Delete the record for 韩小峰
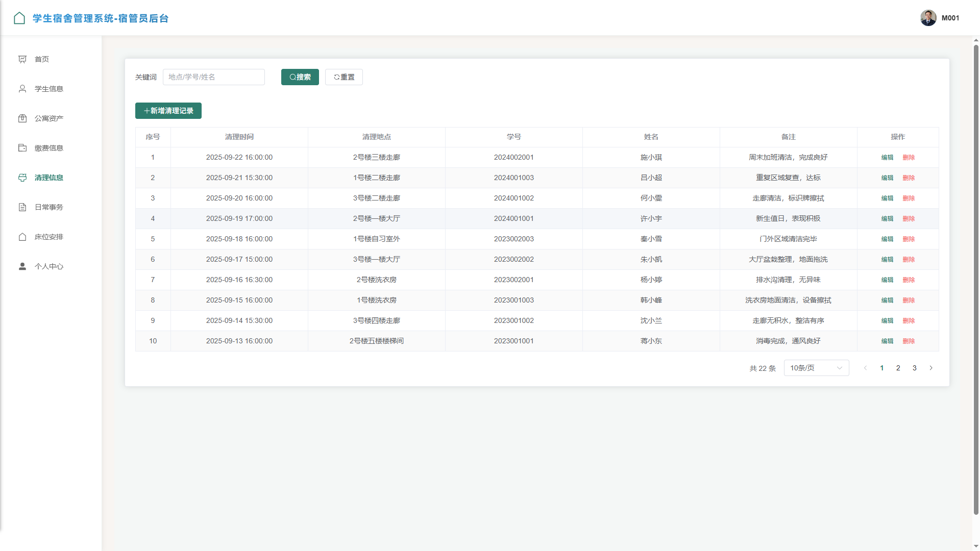 click(x=909, y=300)
